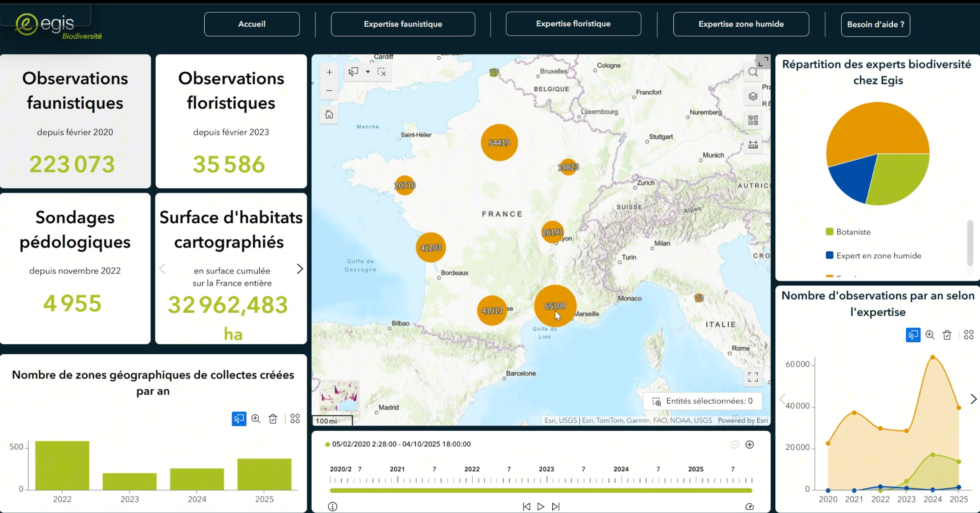Toggle selection tool on observations line chart
The width and height of the screenshot is (980, 513).
point(913,335)
